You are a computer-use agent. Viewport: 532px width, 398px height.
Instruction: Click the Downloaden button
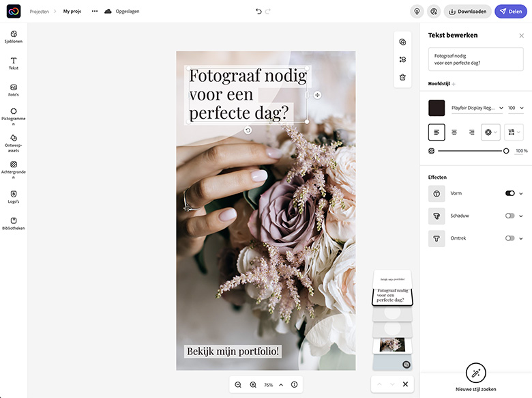pyautogui.click(x=467, y=12)
